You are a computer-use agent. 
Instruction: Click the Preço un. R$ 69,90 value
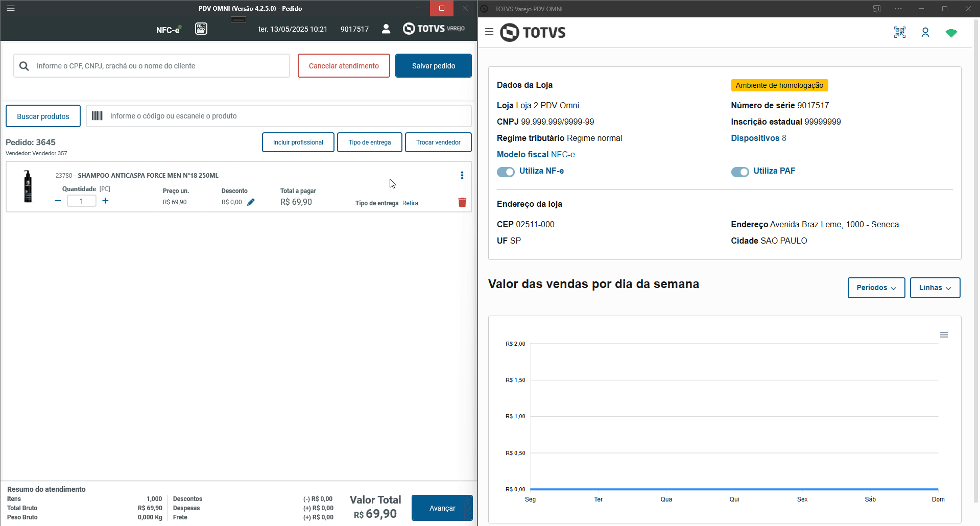tap(175, 202)
